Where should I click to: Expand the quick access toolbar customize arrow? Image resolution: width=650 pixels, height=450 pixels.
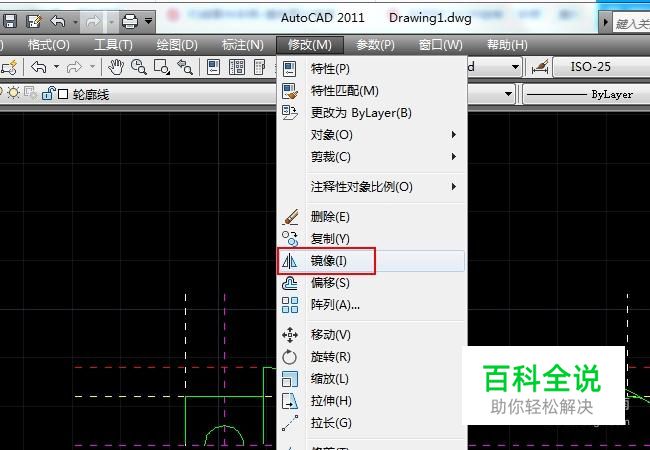click(148, 20)
